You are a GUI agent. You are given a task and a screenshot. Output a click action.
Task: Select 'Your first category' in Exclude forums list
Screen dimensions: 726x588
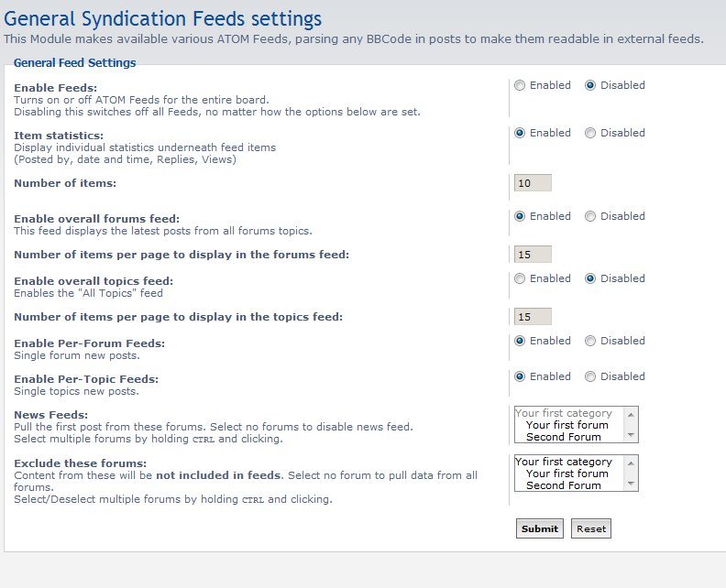563,462
